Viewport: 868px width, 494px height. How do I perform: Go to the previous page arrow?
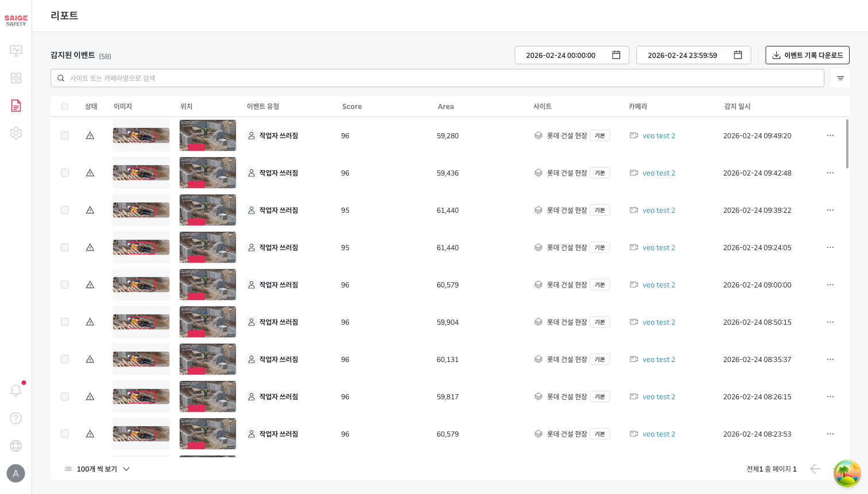pos(815,469)
